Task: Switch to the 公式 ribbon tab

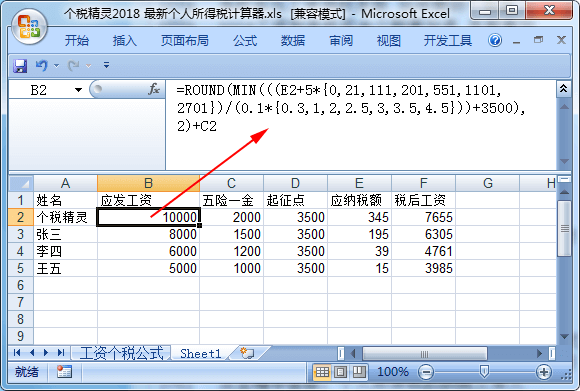Action: 245,40
